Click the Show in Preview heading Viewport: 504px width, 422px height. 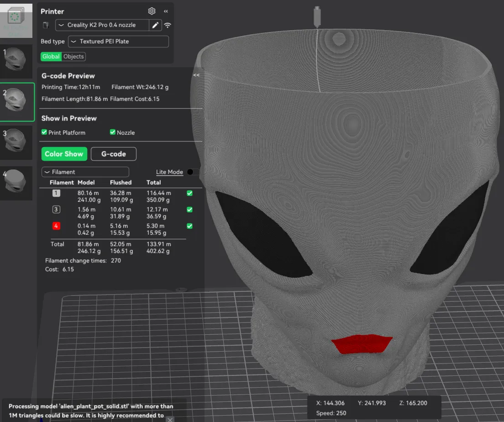click(69, 118)
